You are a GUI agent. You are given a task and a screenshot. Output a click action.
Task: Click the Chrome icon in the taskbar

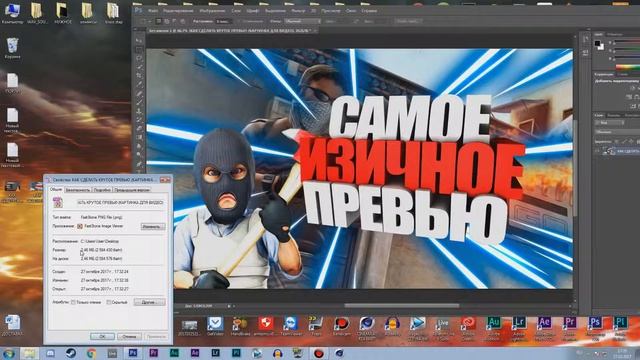[91, 353]
